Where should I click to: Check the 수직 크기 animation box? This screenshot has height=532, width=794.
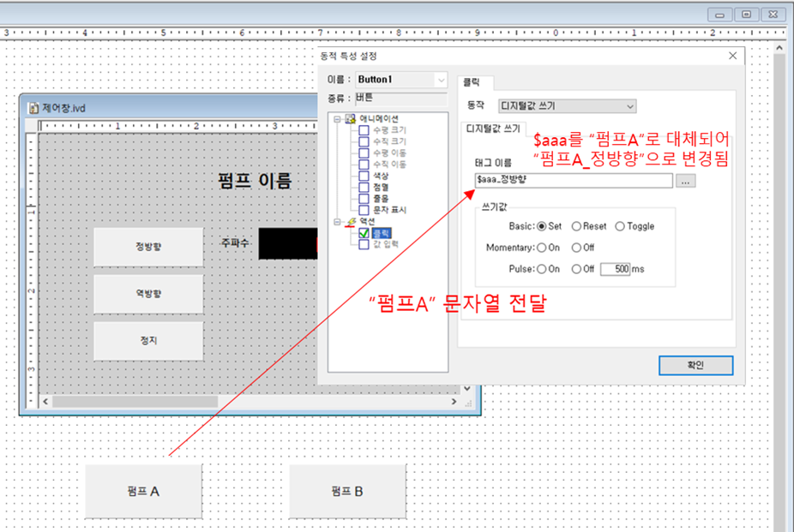click(x=364, y=141)
